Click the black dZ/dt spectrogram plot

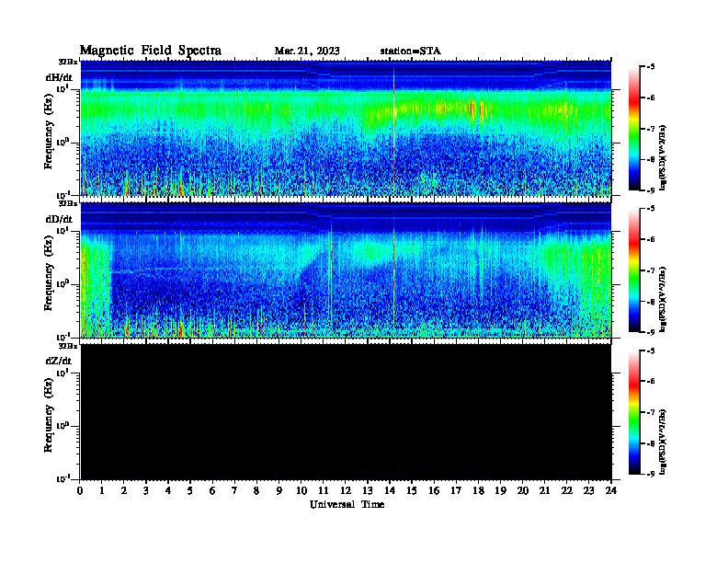click(x=346, y=412)
